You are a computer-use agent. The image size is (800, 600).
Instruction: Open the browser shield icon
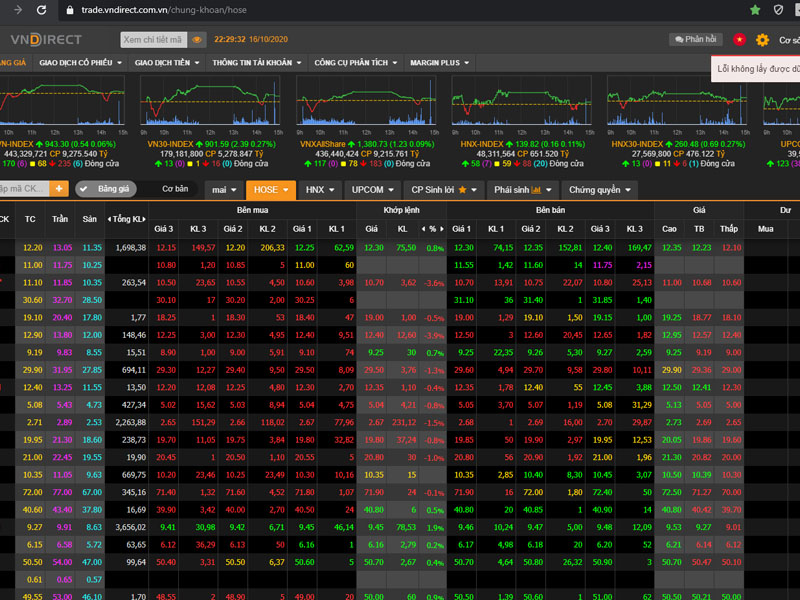click(778, 10)
